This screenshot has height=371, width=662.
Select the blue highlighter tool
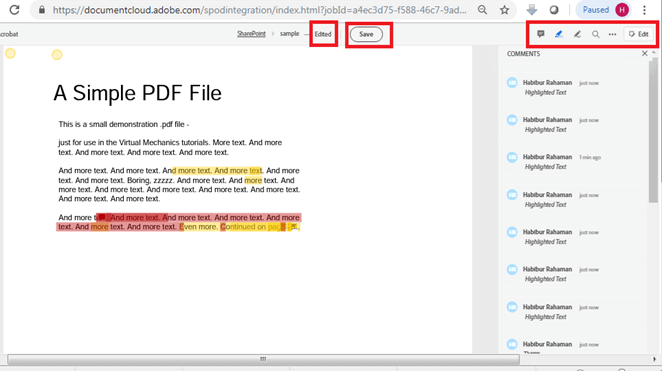[x=559, y=34]
